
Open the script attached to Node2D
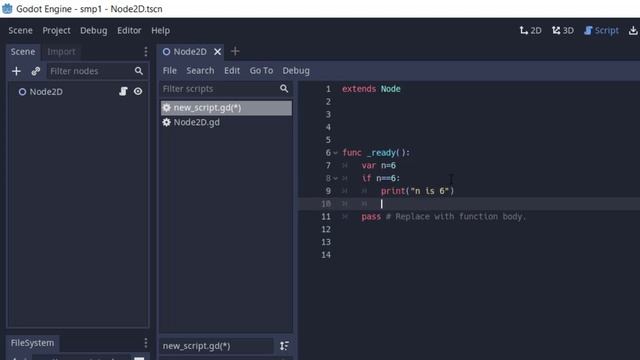123,91
